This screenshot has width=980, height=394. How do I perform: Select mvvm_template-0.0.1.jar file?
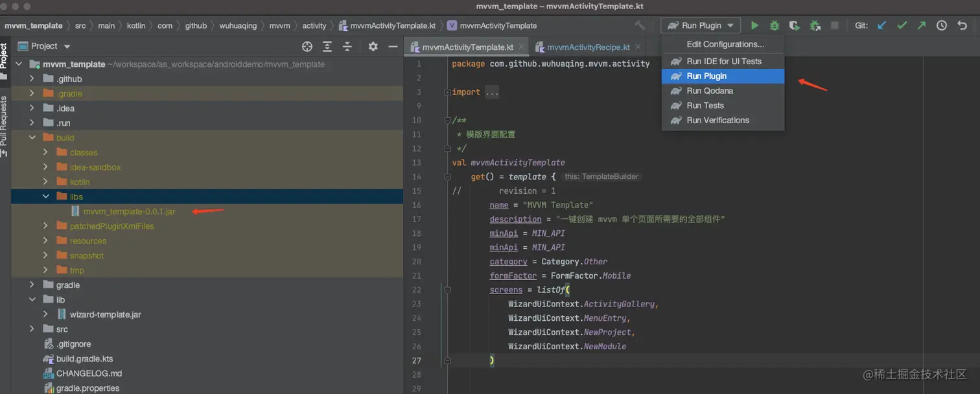coord(129,211)
